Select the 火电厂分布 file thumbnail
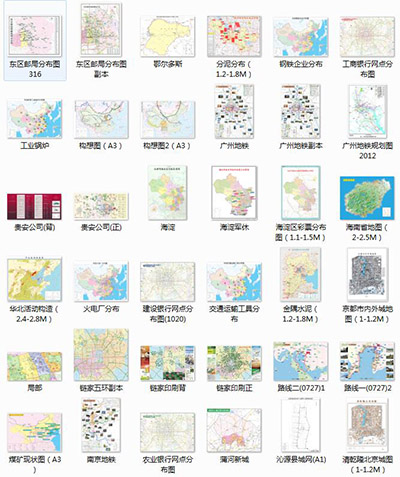Viewport: 400px width, 477px height. [x=101, y=282]
